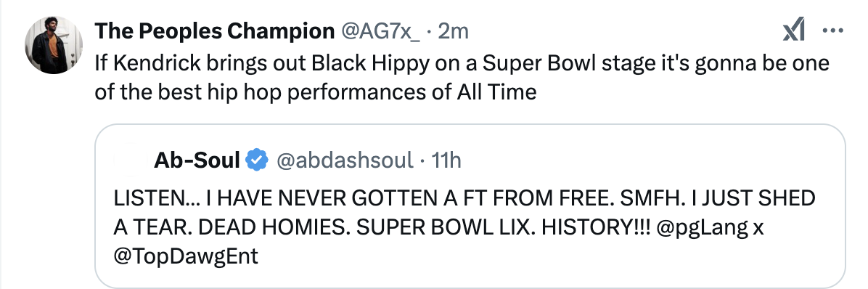Open The Peoples Champion profile picture

click(54, 45)
